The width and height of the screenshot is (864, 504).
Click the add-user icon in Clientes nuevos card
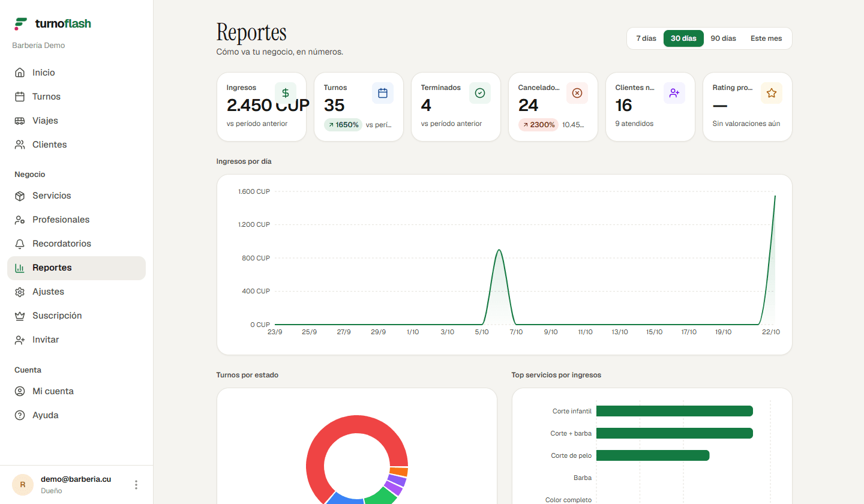(x=674, y=93)
